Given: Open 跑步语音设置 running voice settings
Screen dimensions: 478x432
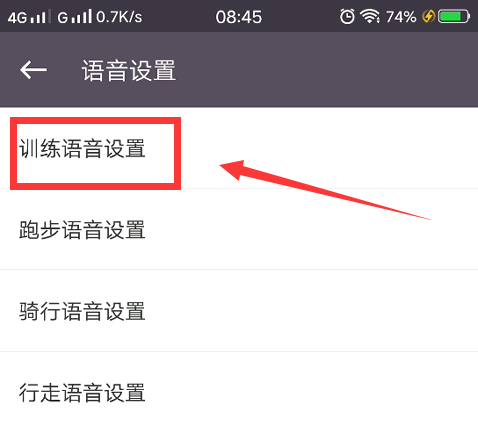Looking at the screenshot, I should [x=239, y=229].
